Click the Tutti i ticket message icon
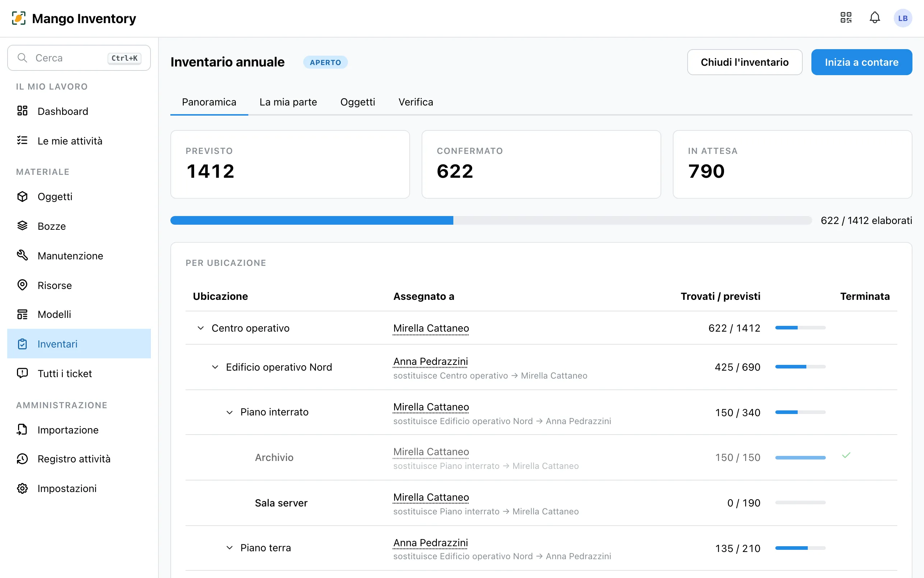This screenshot has width=924, height=578. pyautogui.click(x=22, y=373)
